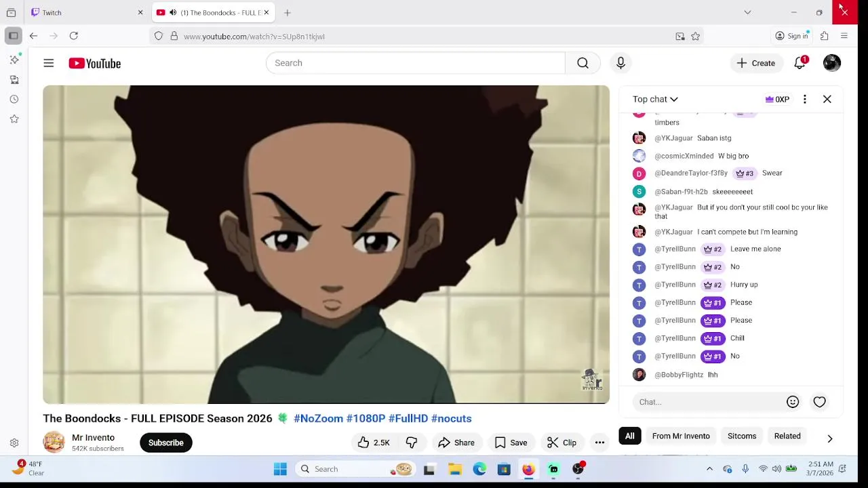This screenshot has width=868, height=488.
Task: Send a heart reaction in chat
Action: pos(819,402)
